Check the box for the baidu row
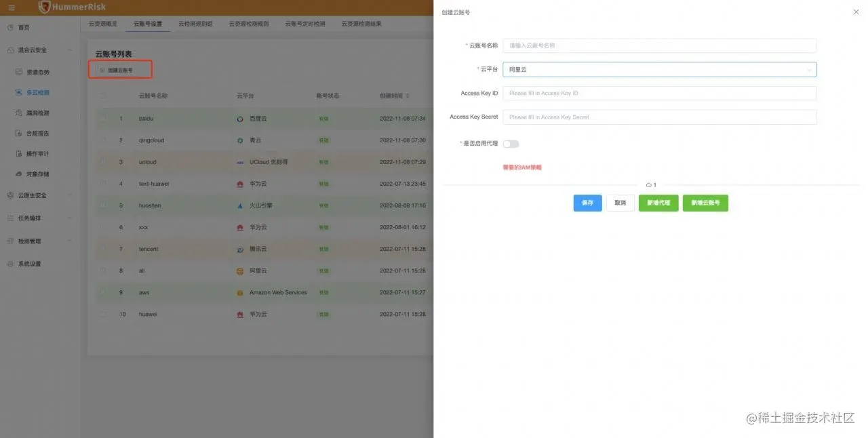This screenshot has width=868, height=438. 103,119
